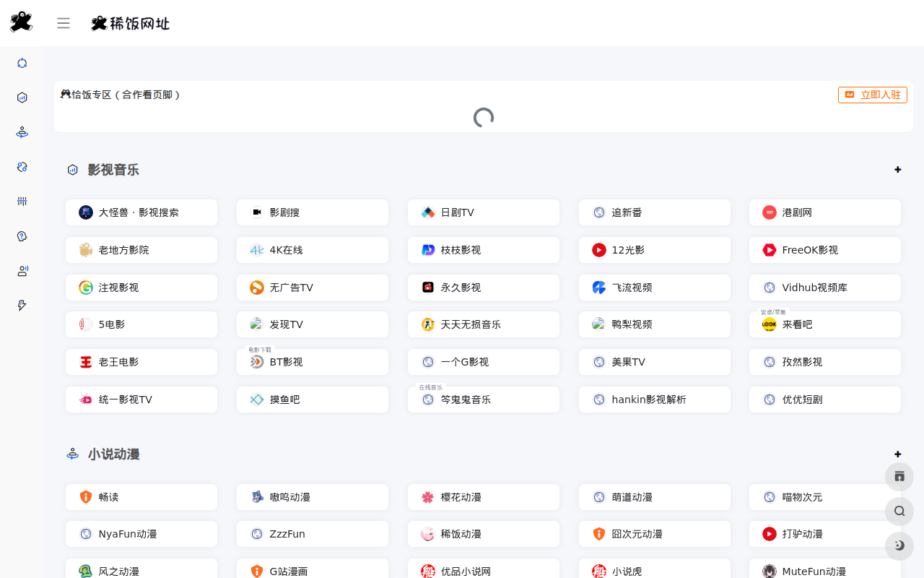Open the 喵物次元 site card
The height and width of the screenshot is (578, 924).
(x=825, y=497)
